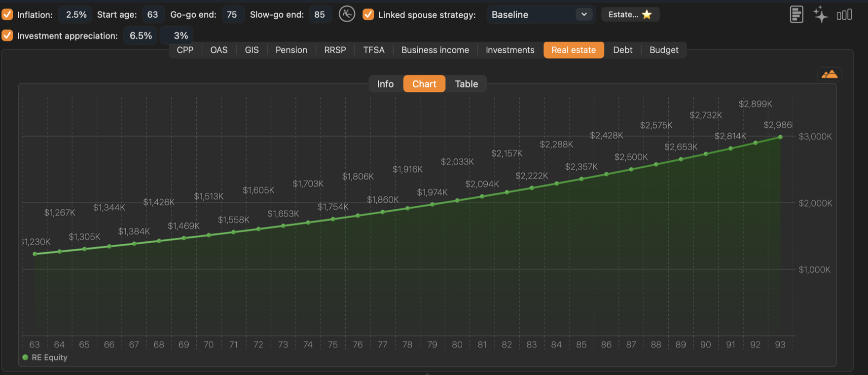This screenshot has height=375, width=868.
Task: Select the Chart view
Action: coord(424,84)
